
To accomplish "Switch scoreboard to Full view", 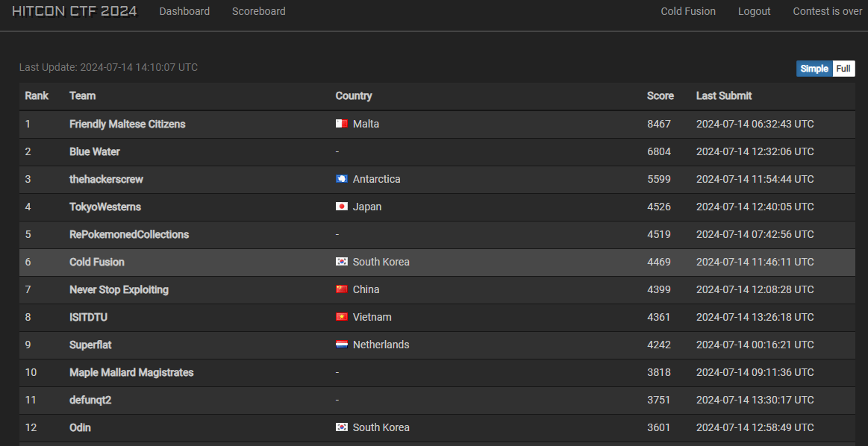I will 843,69.
